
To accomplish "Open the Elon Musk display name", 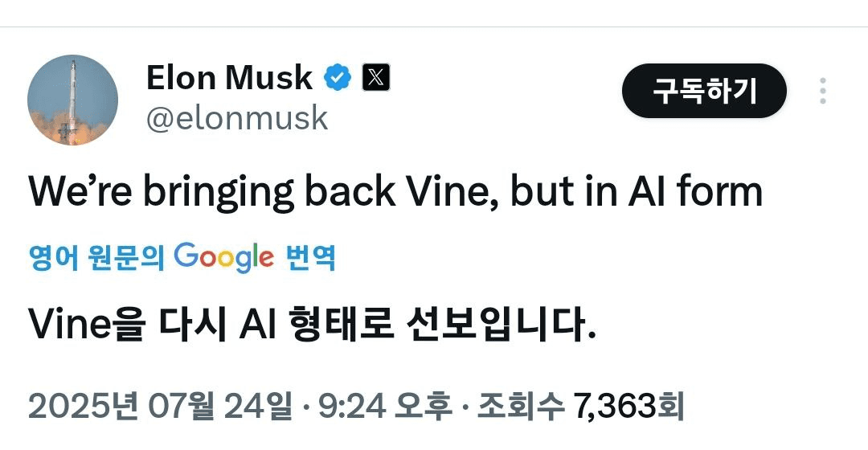I will click(230, 77).
